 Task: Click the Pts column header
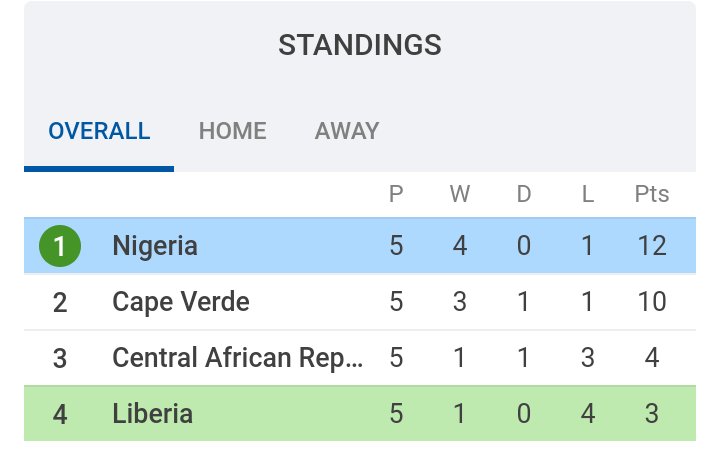click(x=652, y=194)
